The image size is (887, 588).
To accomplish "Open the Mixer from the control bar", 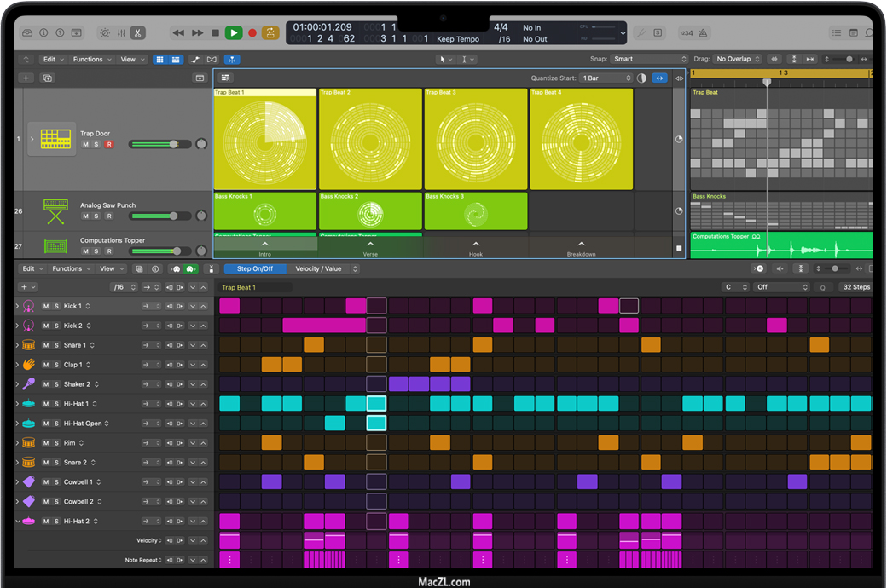I will (120, 33).
